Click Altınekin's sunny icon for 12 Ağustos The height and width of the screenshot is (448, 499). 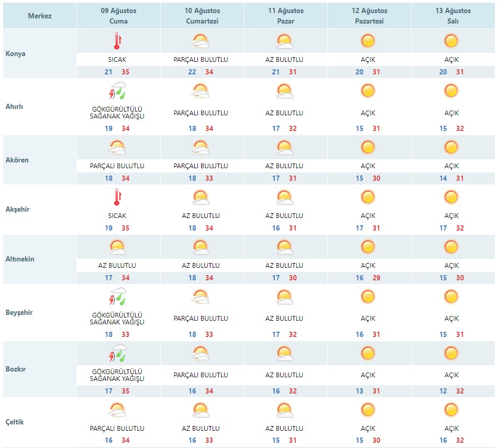click(x=368, y=247)
